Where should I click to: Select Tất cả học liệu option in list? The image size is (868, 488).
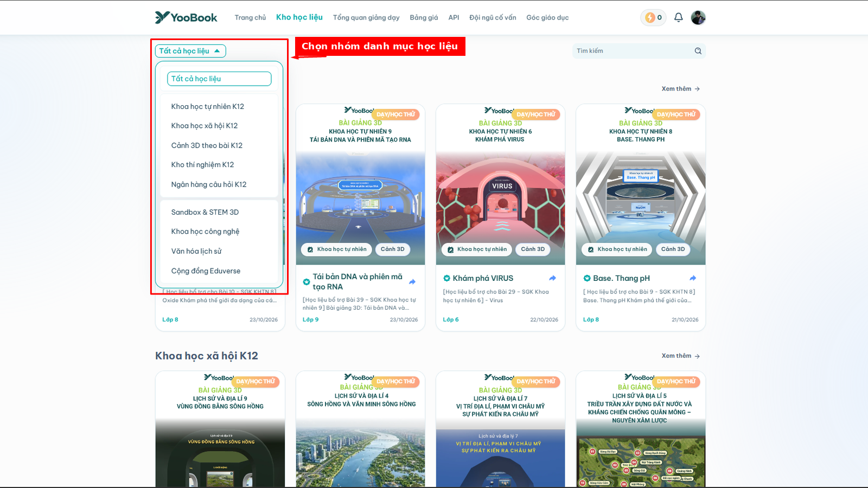tap(219, 79)
